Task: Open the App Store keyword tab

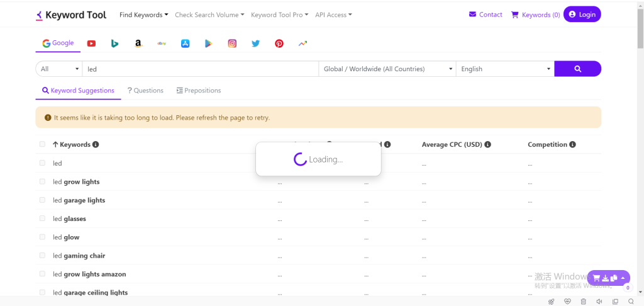Action: [x=185, y=43]
